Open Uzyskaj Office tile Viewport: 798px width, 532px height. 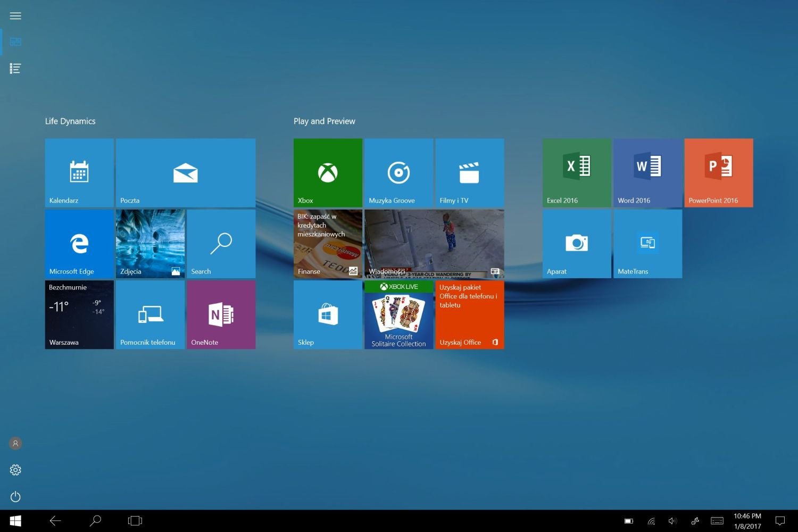tap(470, 314)
